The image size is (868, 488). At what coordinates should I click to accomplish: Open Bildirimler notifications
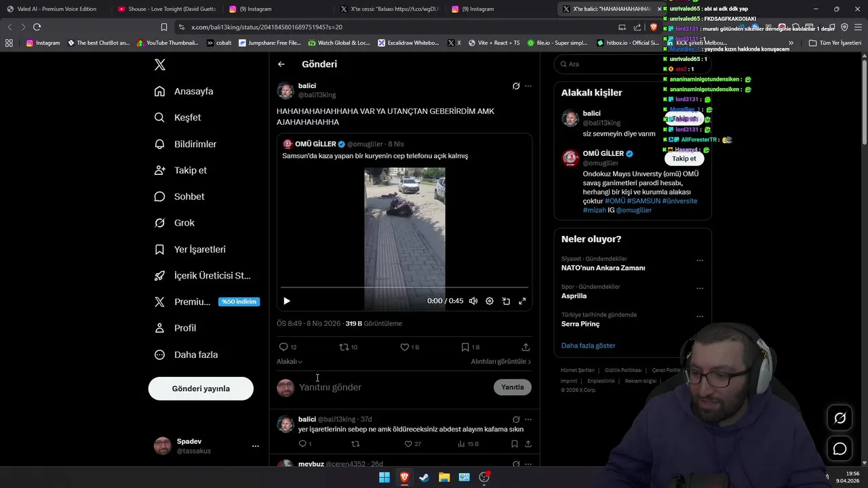[x=185, y=144]
